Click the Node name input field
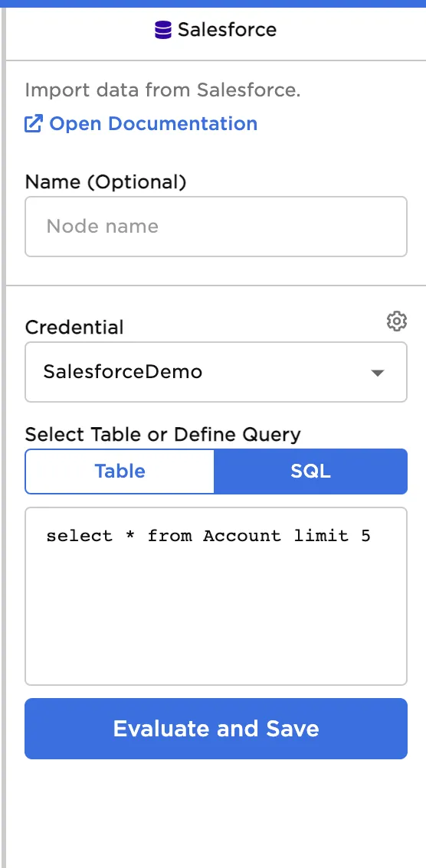The width and height of the screenshot is (426, 868). point(216,227)
